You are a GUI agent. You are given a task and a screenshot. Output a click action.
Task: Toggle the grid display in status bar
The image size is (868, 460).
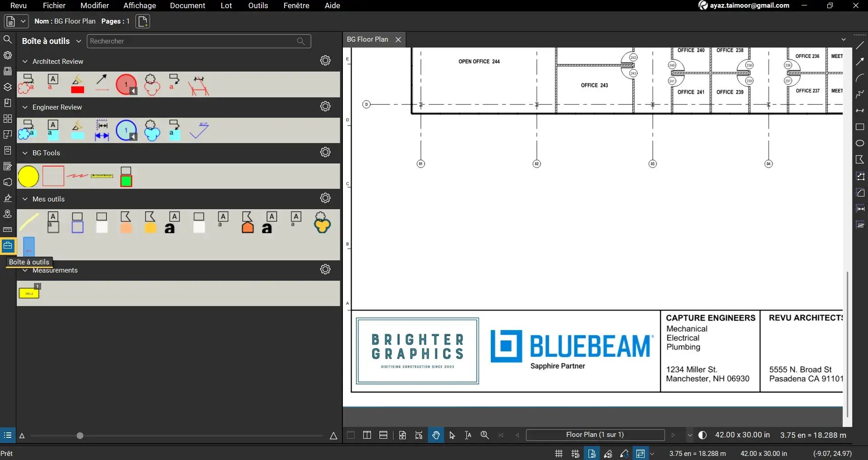pyautogui.click(x=558, y=453)
